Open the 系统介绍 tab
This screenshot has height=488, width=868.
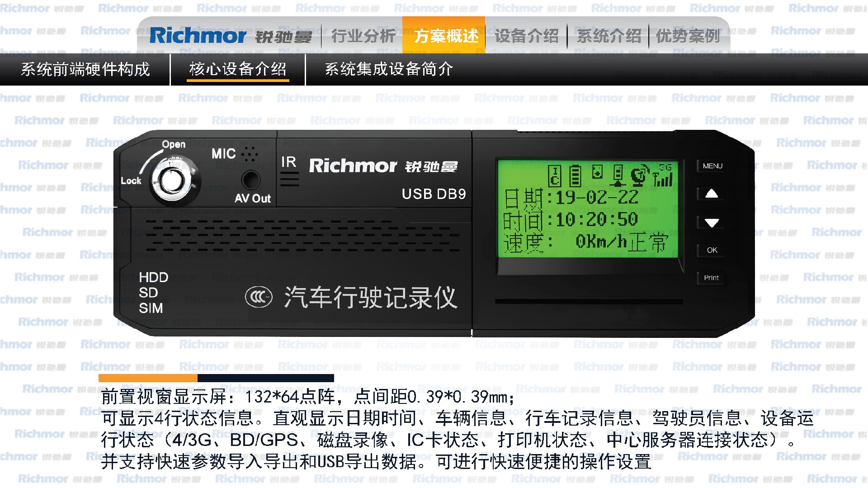[609, 36]
